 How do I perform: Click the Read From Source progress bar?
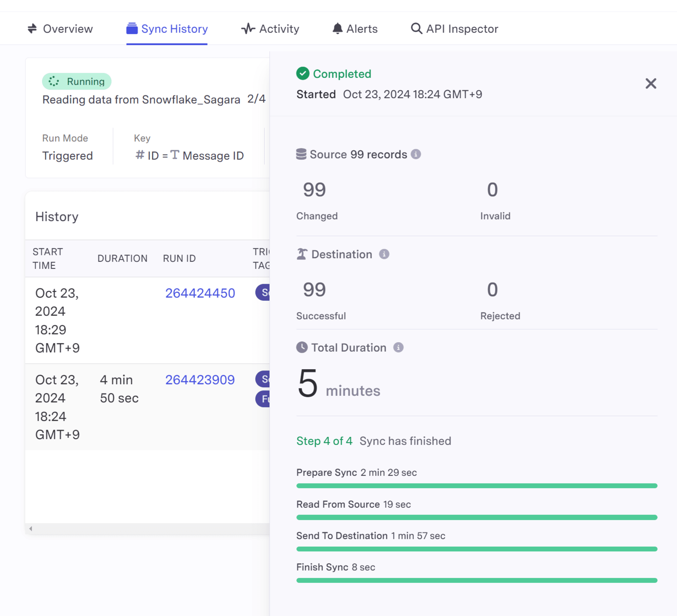pyautogui.click(x=477, y=517)
